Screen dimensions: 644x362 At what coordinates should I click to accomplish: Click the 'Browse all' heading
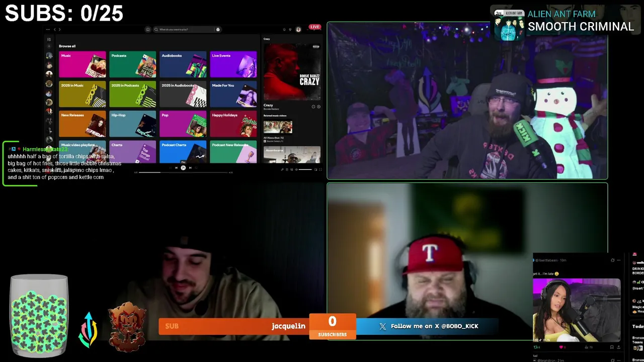click(67, 46)
